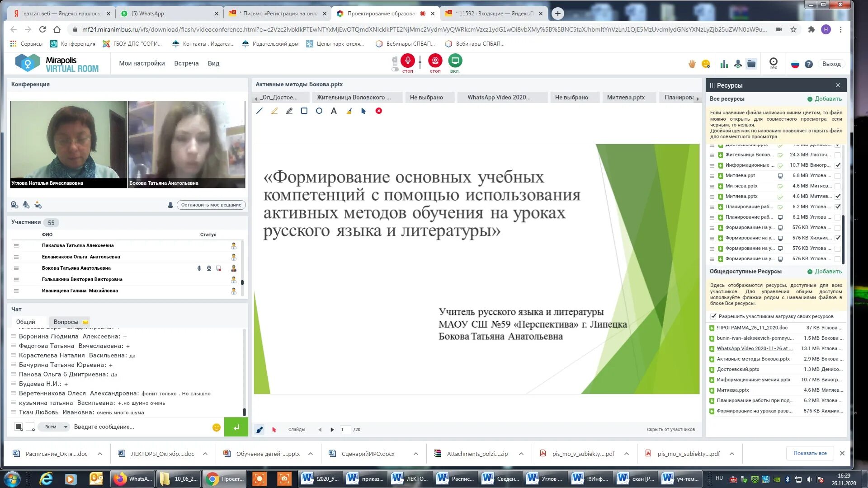
Task: Open help question mark icon
Action: pyautogui.click(x=809, y=64)
